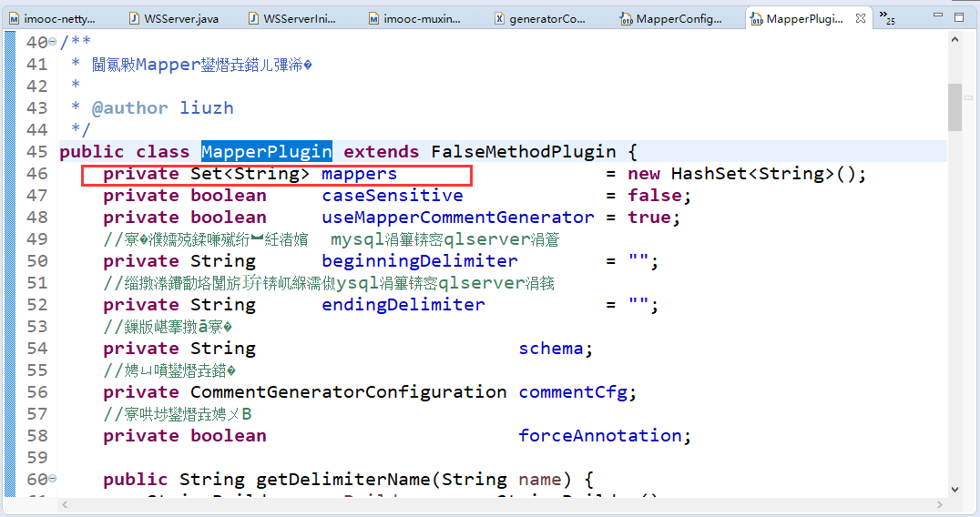980x517 pixels.
Task: Click the schema field name
Action: 551,349
